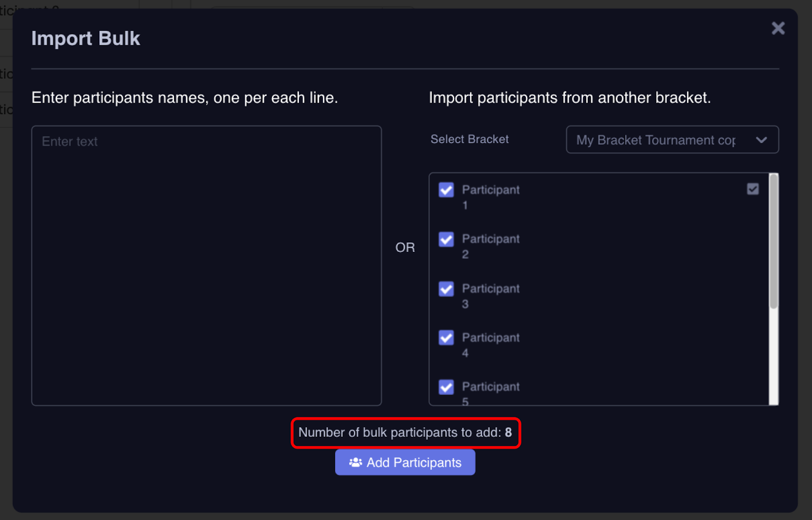Deselect the Participant 3 checkbox
The width and height of the screenshot is (812, 520).
(x=446, y=289)
